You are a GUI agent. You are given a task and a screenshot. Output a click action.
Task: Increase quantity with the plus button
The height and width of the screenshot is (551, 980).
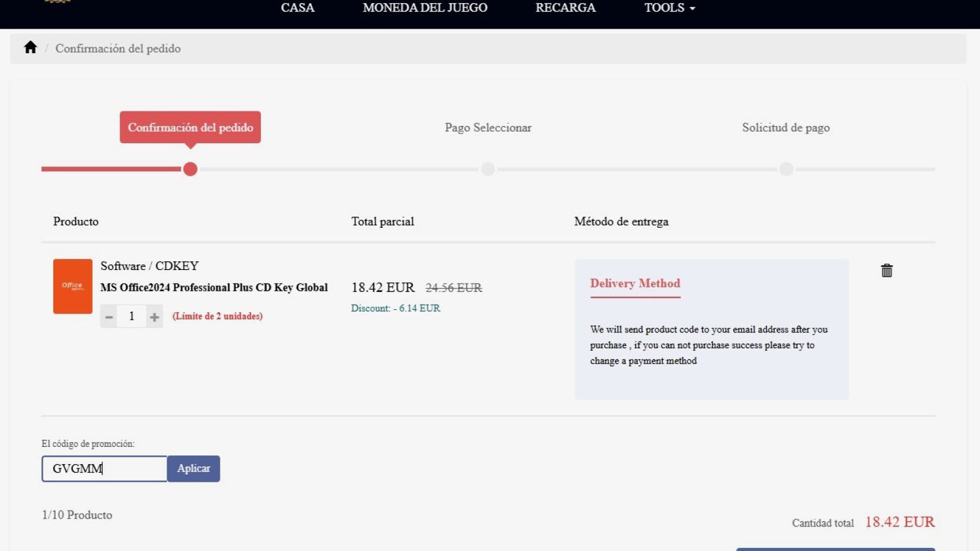tap(154, 317)
